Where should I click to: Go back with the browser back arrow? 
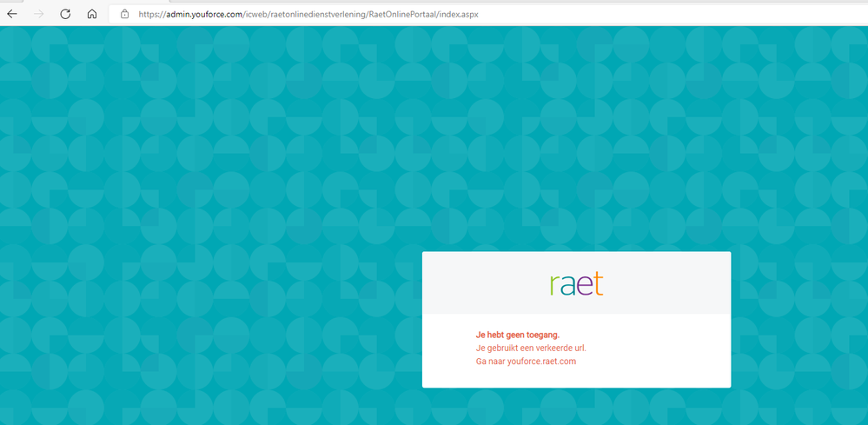tap(12, 14)
